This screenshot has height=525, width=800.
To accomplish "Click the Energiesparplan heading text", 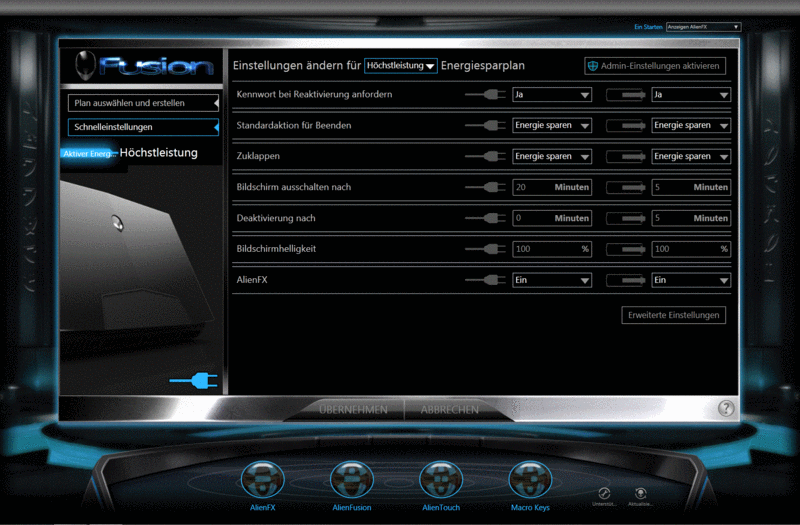I will (483, 66).
